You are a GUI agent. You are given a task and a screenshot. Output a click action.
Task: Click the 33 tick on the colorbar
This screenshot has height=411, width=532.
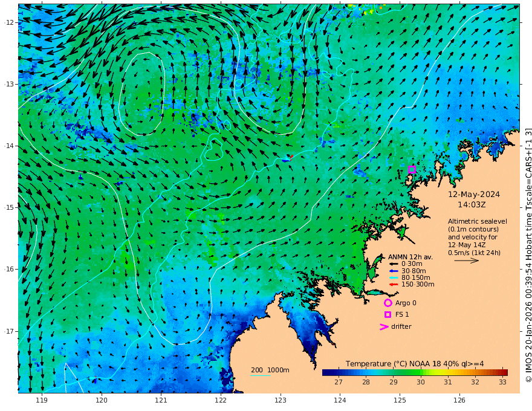click(x=503, y=382)
